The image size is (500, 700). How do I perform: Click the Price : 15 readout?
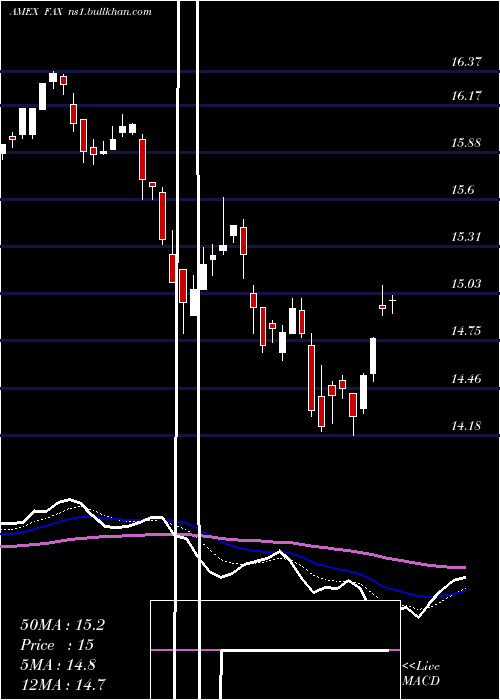57,646
